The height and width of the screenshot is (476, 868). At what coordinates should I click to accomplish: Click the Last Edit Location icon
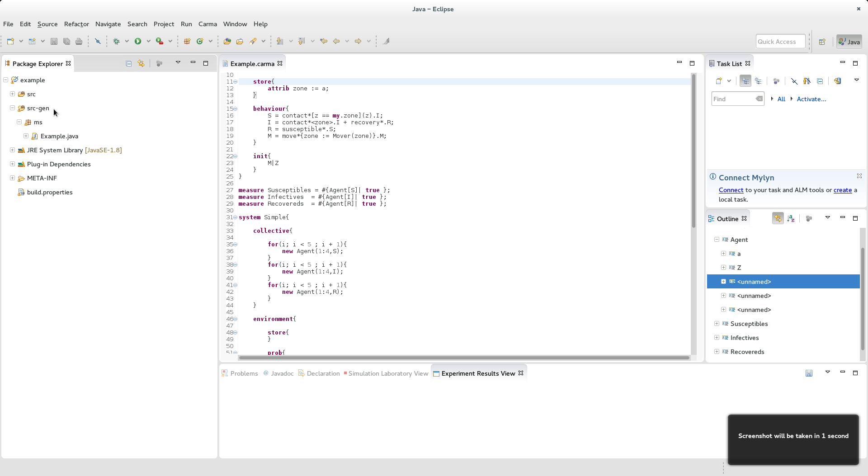click(324, 41)
